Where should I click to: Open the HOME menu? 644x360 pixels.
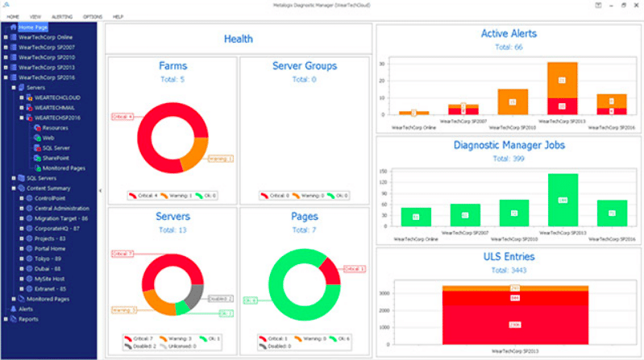coord(13,17)
